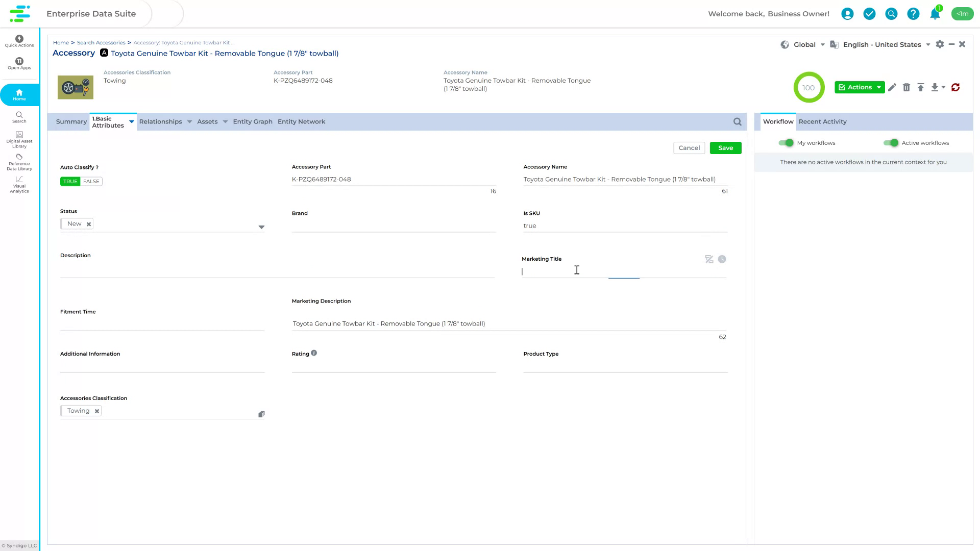This screenshot has width=980, height=551.
Task: Set Auto Classify to FALSE
Action: (x=91, y=181)
